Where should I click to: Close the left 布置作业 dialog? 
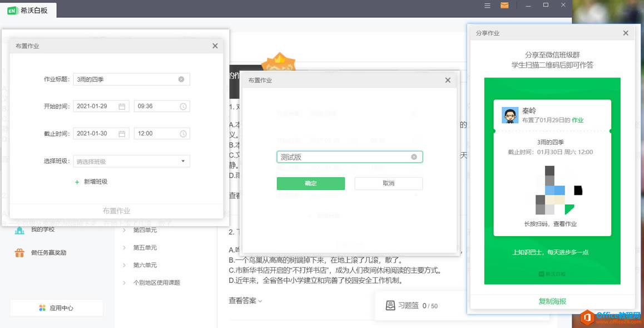215,46
